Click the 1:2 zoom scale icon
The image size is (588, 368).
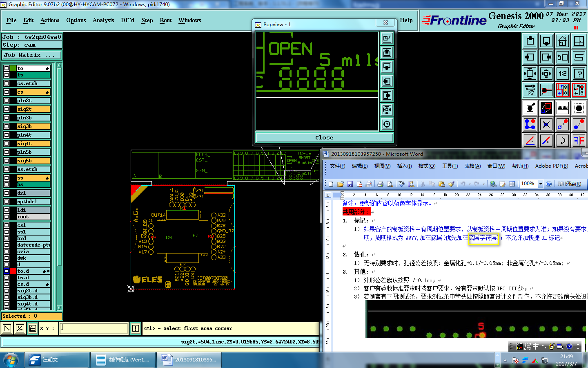[x=563, y=74]
